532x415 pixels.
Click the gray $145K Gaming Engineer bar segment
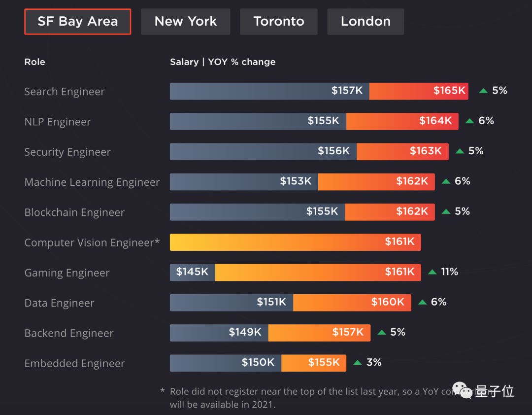pos(192,272)
